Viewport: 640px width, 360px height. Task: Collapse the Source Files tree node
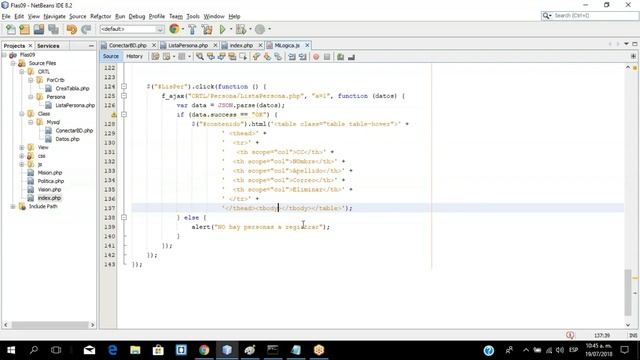pos(13,63)
